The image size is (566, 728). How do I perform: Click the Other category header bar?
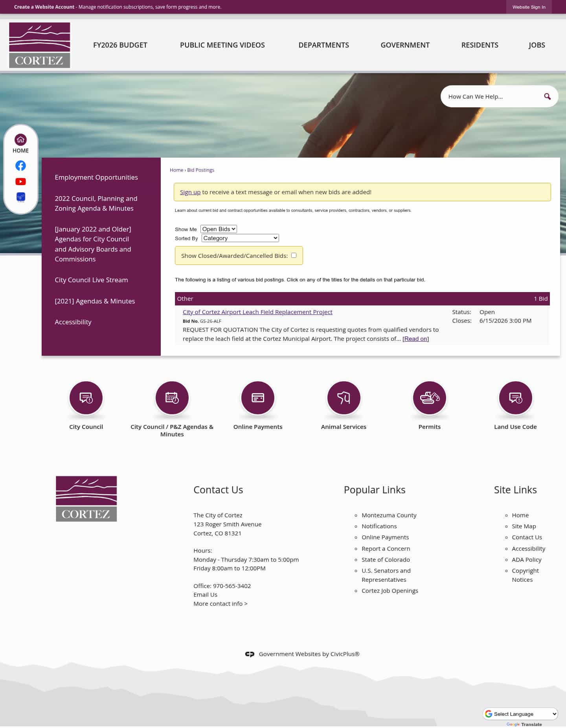coord(362,299)
